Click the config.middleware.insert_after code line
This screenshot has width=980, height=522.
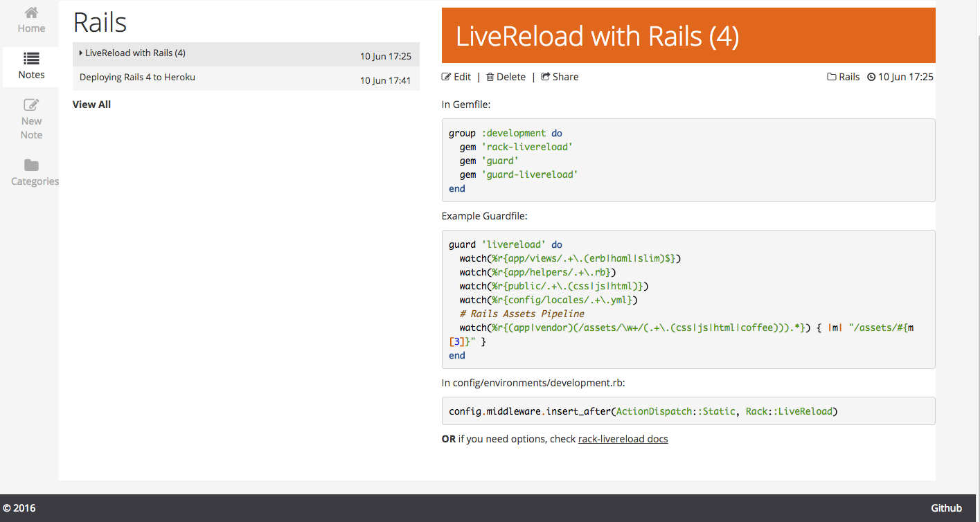(643, 411)
